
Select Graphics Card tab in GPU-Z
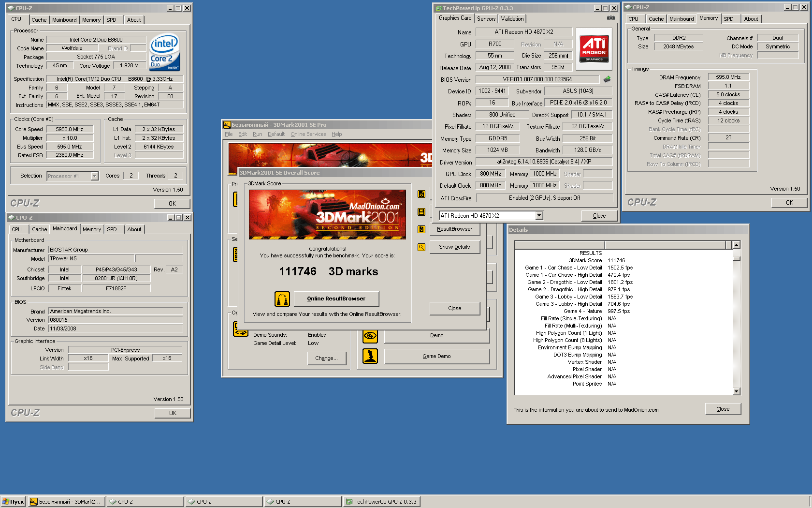tap(455, 18)
